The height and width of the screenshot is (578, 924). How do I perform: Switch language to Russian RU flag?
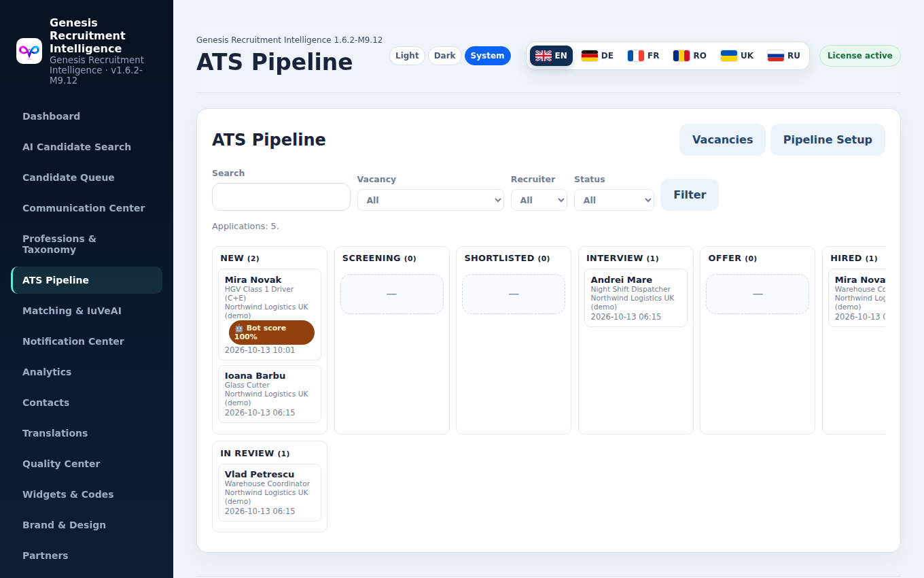[x=784, y=56]
